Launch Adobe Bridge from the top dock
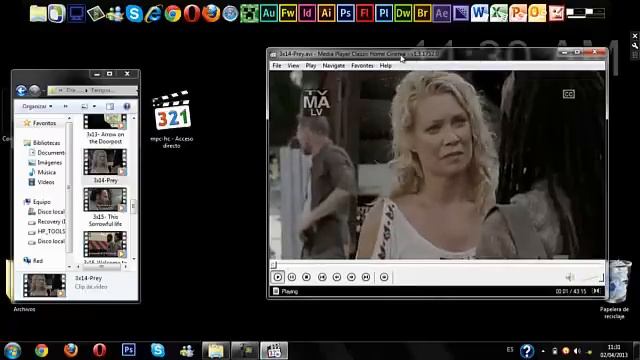 tap(422, 13)
